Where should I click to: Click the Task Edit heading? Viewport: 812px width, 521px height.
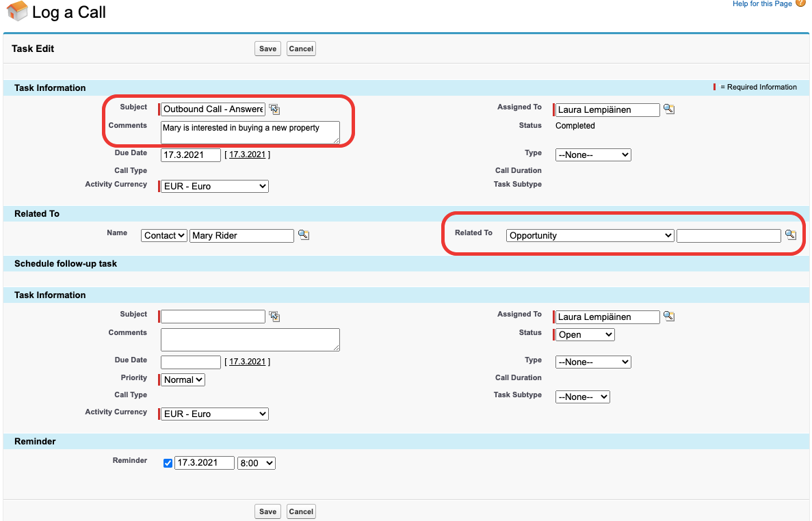click(x=33, y=49)
